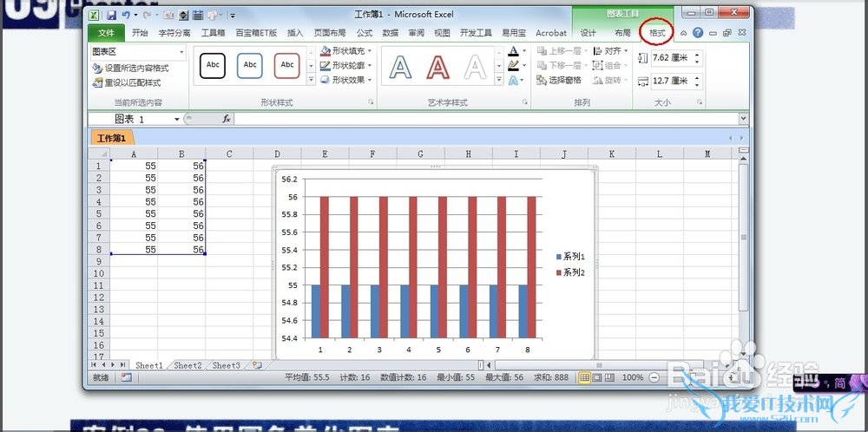This screenshot has width=868, height=432.
Task: Open Excel help question mark icon
Action: pos(698,33)
